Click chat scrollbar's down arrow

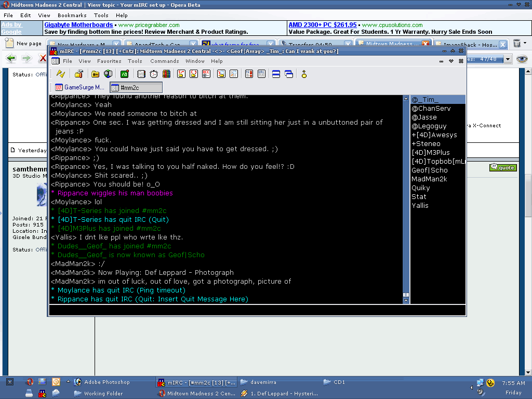pyautogui.click(x=406, y=300)
